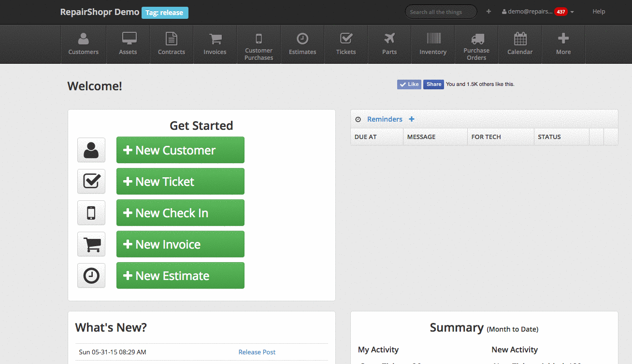Open the Estimates nav item
632x364 pixels.
[x=302, y=44]
